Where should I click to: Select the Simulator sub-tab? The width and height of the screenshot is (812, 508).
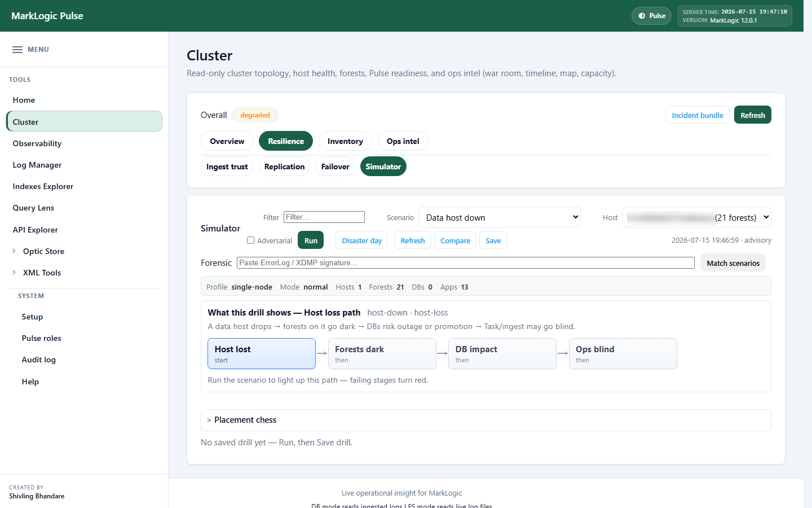coord(383,167)
